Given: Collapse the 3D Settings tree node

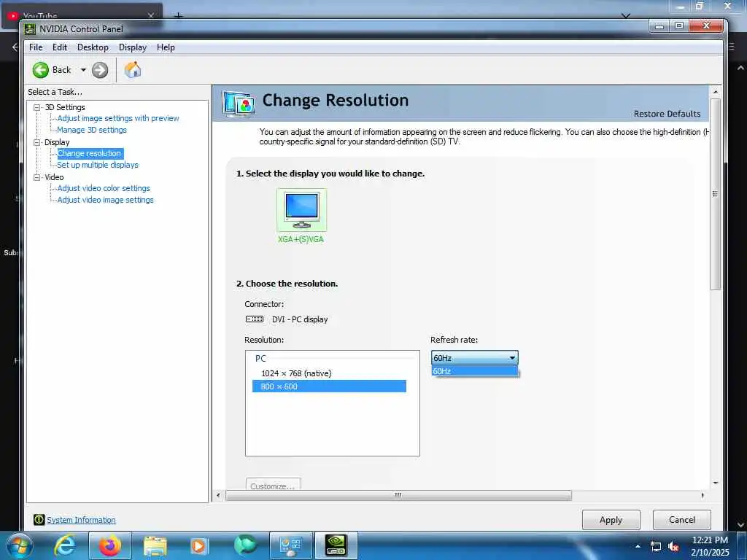Looking at the screenshot, I should (36, 108).
